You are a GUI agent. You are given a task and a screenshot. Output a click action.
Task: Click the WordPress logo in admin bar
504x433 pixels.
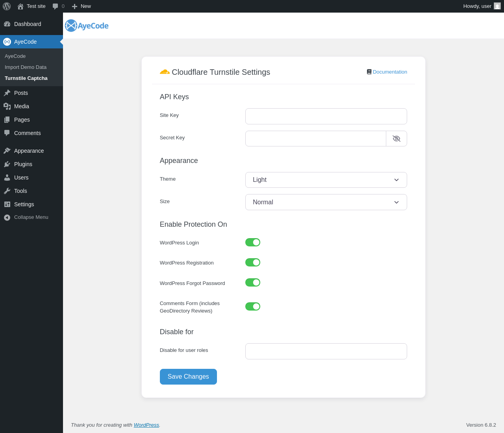[x=7, y=6]
